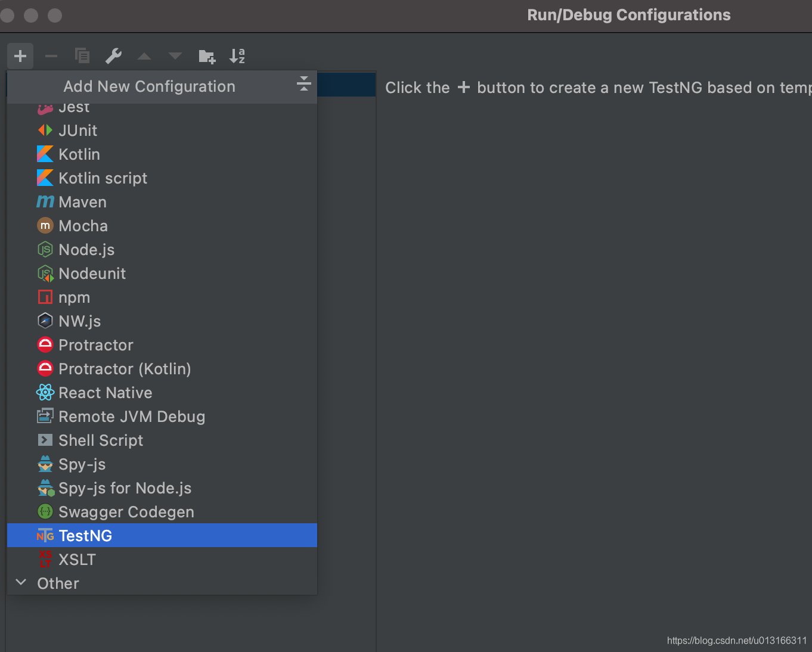Open Edit templates wrench icon
Image resolution: width=812 pixels, height=652 pixels.
113,56
